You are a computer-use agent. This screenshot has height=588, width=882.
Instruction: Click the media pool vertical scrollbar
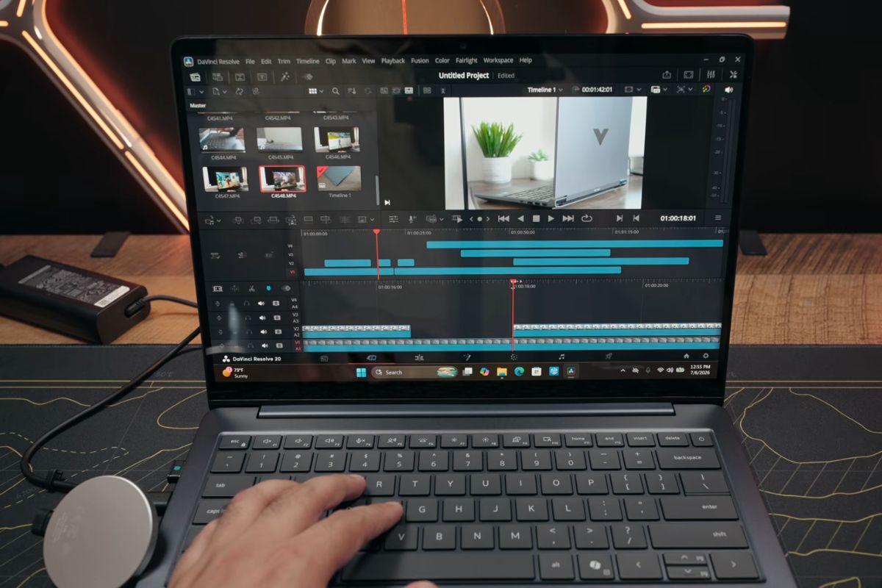(x=378, y=190)
